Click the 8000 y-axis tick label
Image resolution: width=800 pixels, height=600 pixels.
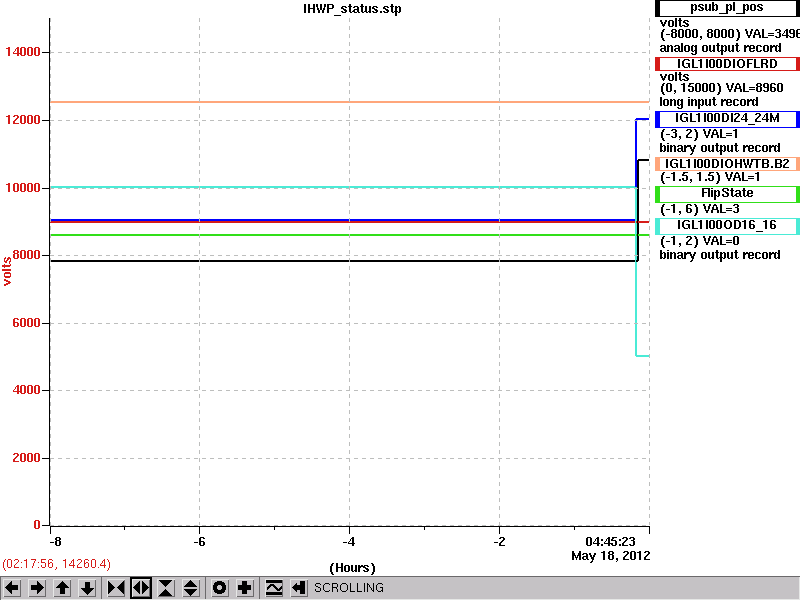click(27, 255)
